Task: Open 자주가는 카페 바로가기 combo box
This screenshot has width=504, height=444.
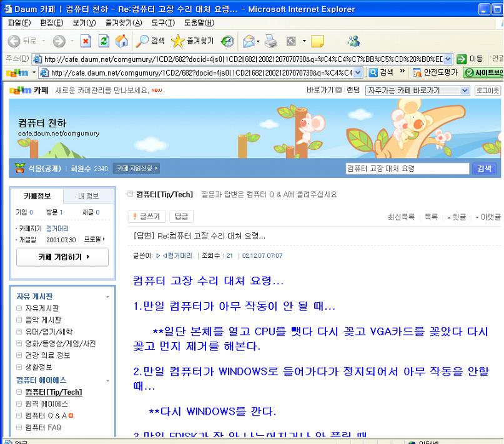Action: click(x=418, y=91)
